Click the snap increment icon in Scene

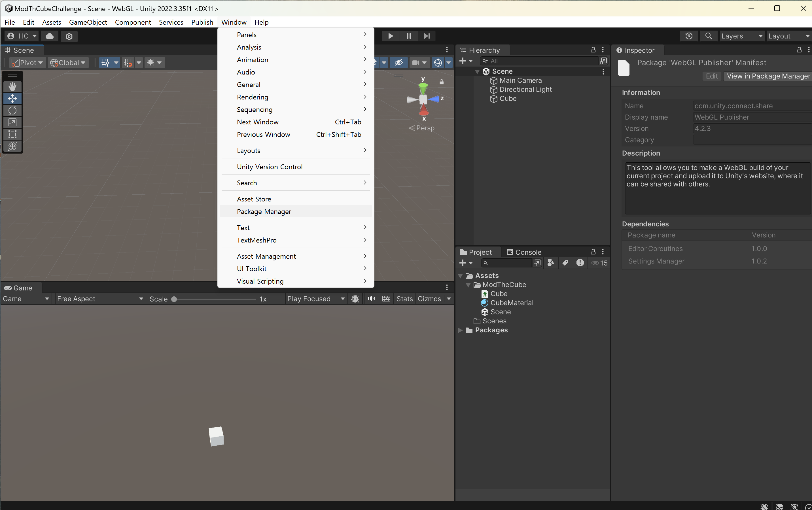coord(128,63)
